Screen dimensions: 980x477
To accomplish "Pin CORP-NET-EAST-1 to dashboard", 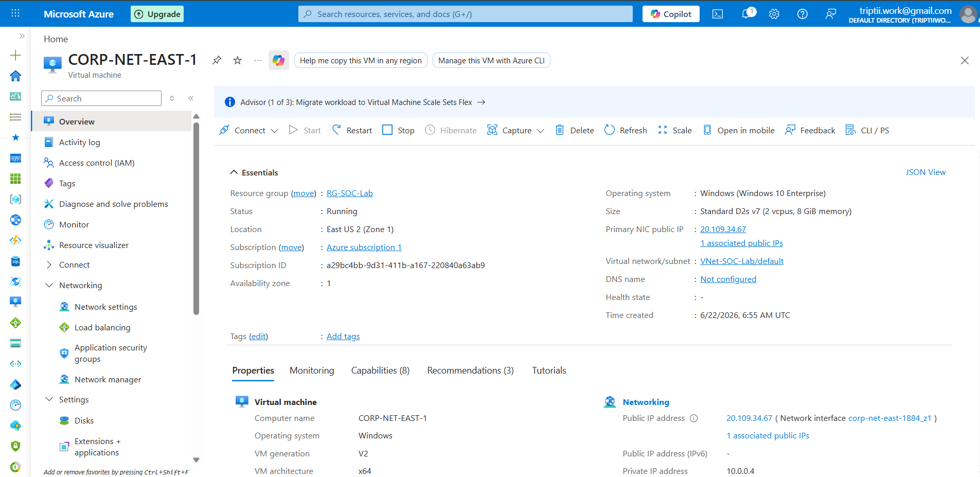I will pyautogui.click(x=217, y=60).
